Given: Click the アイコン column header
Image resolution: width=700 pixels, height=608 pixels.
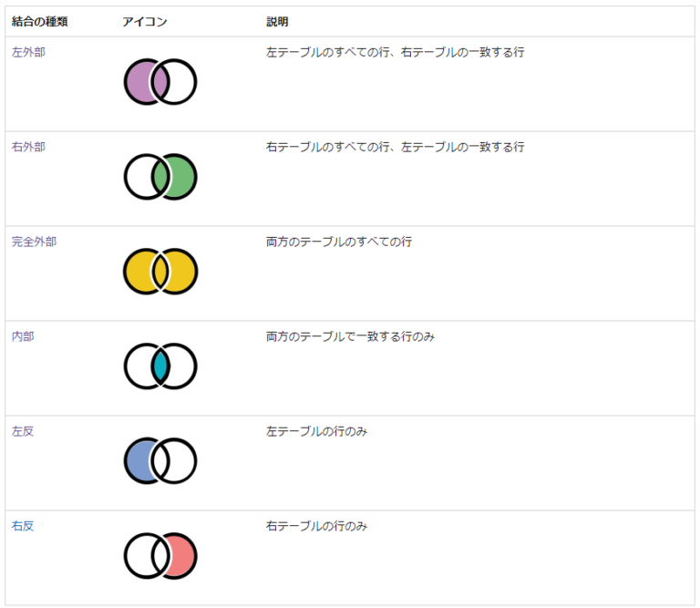Looking at the screenshot, I should [x=145, y=21].
